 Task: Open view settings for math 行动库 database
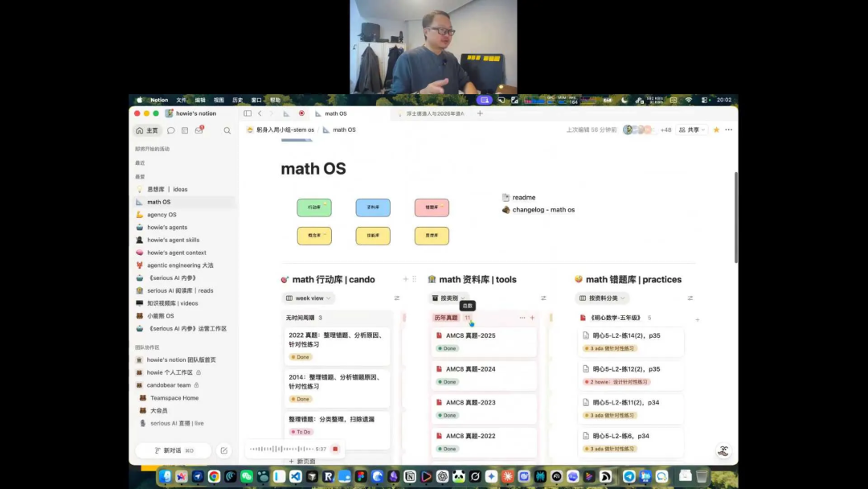coord(397,298)
